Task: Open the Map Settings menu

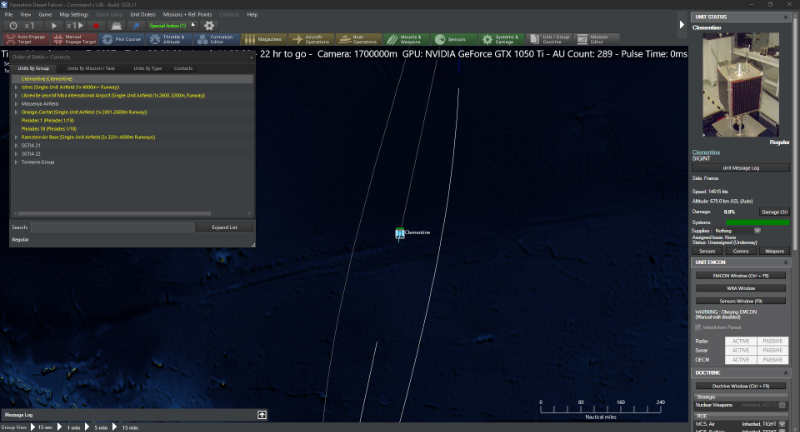Action: pyautogui.click(x=73, y=14)
